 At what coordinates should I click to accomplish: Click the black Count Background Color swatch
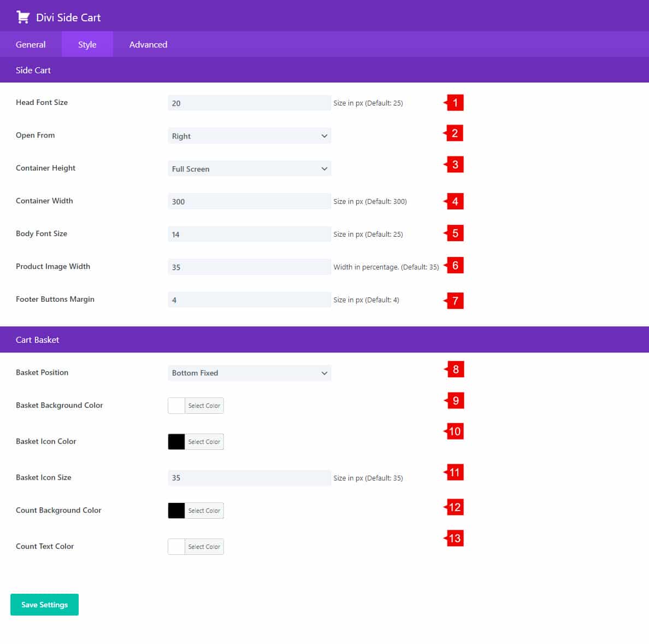click(176, 511)
